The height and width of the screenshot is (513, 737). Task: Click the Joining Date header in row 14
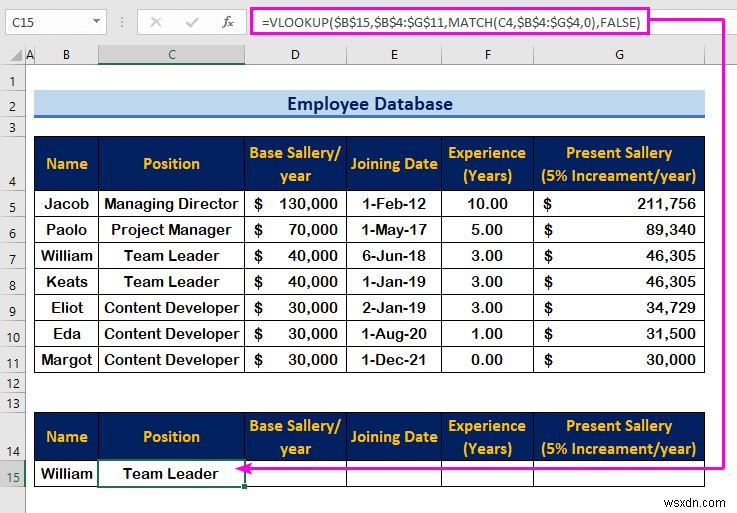click(x=394, y=436)
